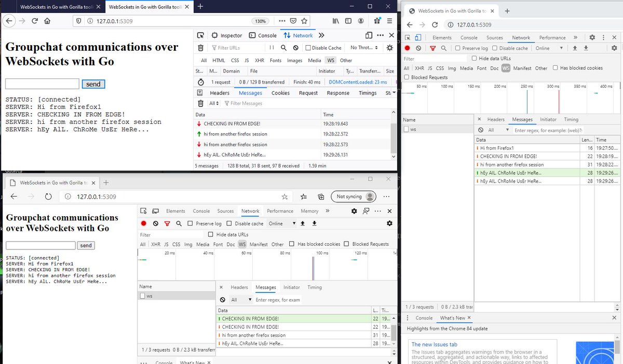
Task: Open Firefox network settings gear
Action: pos(390,48)
